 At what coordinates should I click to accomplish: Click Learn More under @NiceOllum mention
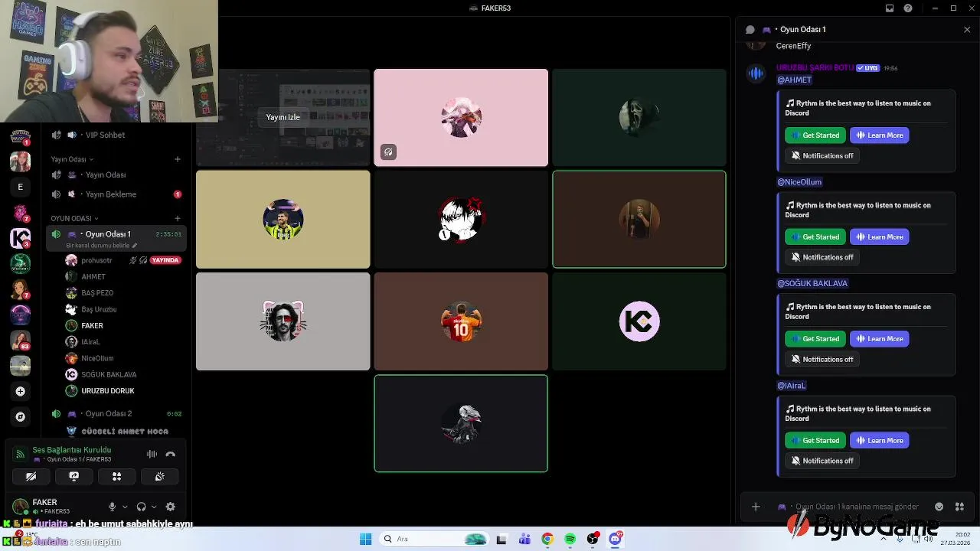(x=880, y=237)
